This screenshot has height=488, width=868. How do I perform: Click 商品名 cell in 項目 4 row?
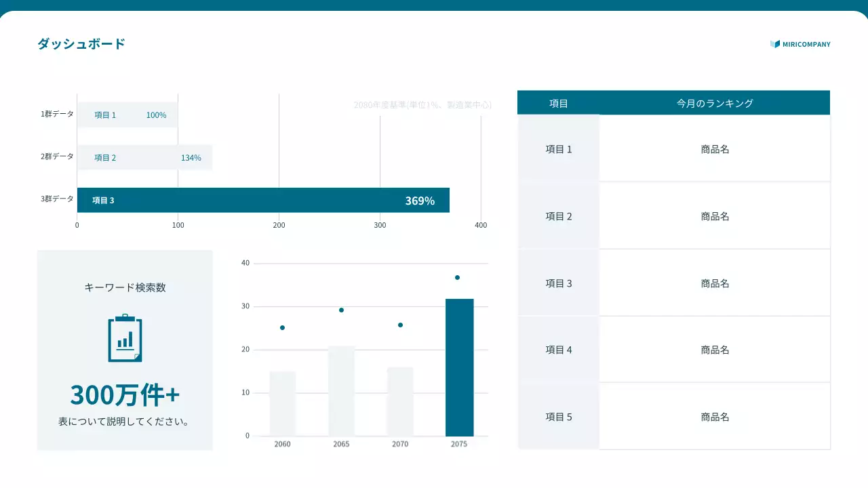[x=715, y=350]
